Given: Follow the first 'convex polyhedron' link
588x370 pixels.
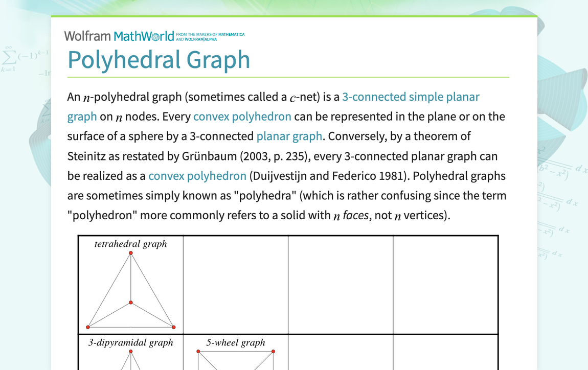Looking at the screenshot, I should pyautogui.click(x=241, y=116).
